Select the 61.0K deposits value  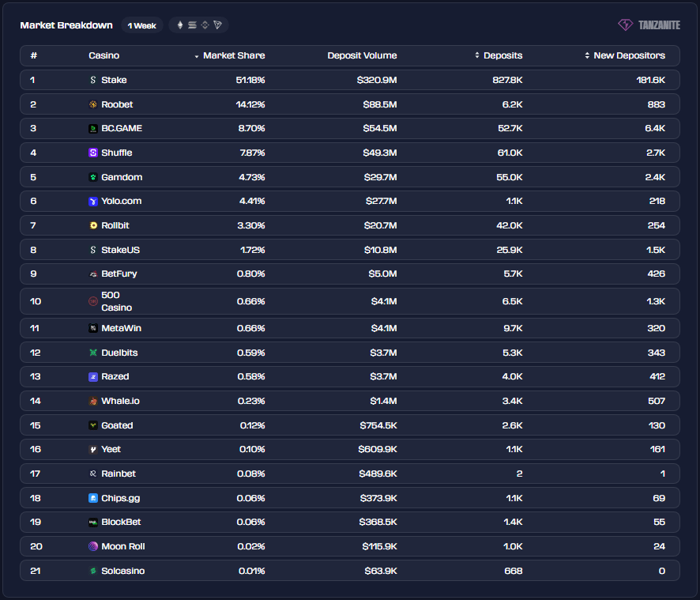[x=510, y=153]
